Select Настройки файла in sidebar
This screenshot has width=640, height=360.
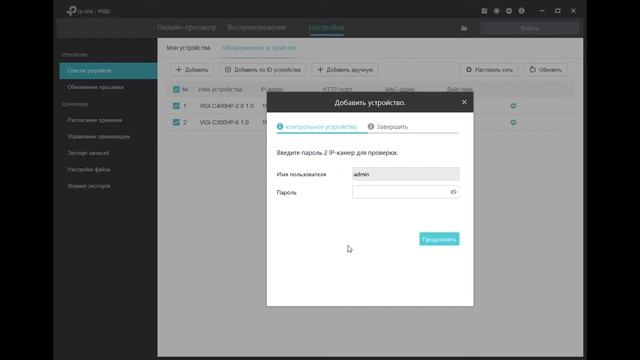(x=89, y=169)
